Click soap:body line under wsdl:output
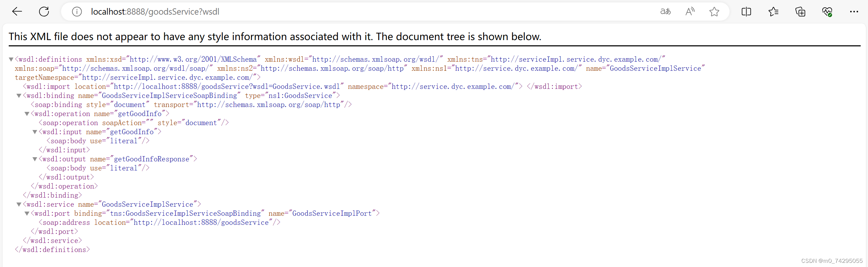The width and height of the screenshot is (868, 267). pyautogui.click(x=98, y=168)
